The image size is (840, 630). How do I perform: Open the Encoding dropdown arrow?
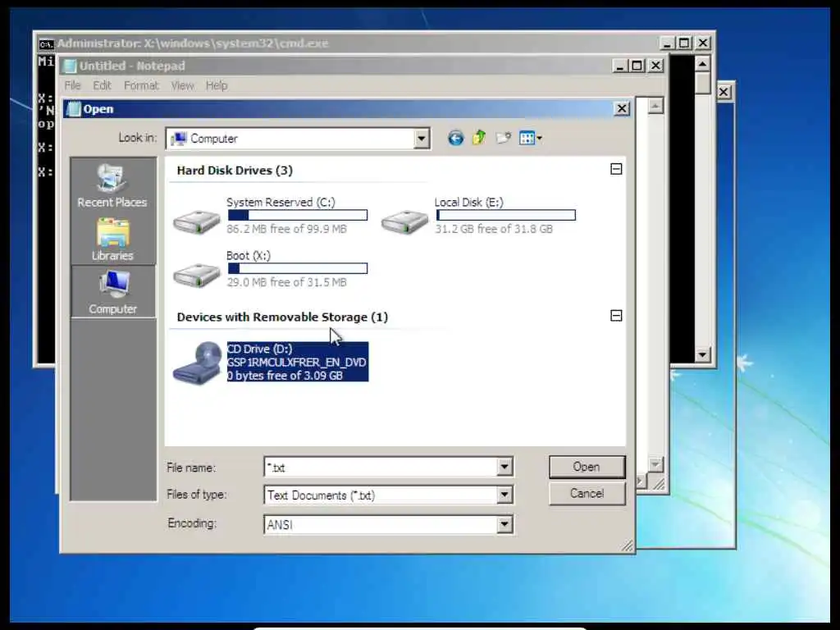tap(504, 524)
